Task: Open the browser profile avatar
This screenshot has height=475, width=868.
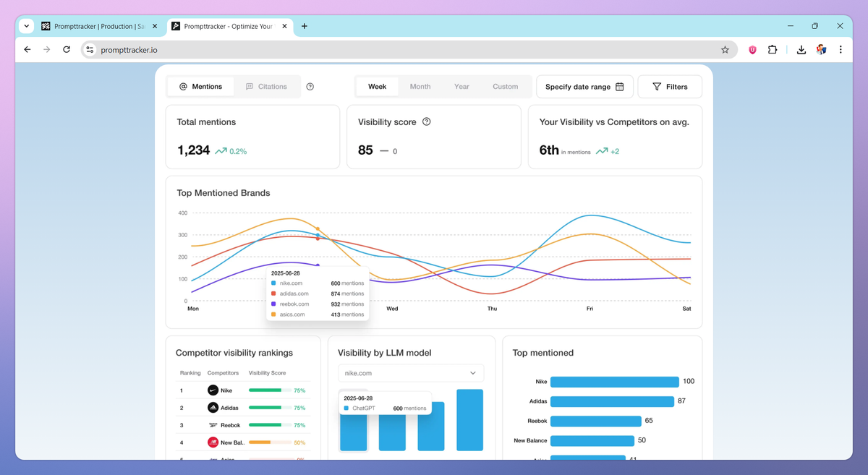Action: click(821, 50)
